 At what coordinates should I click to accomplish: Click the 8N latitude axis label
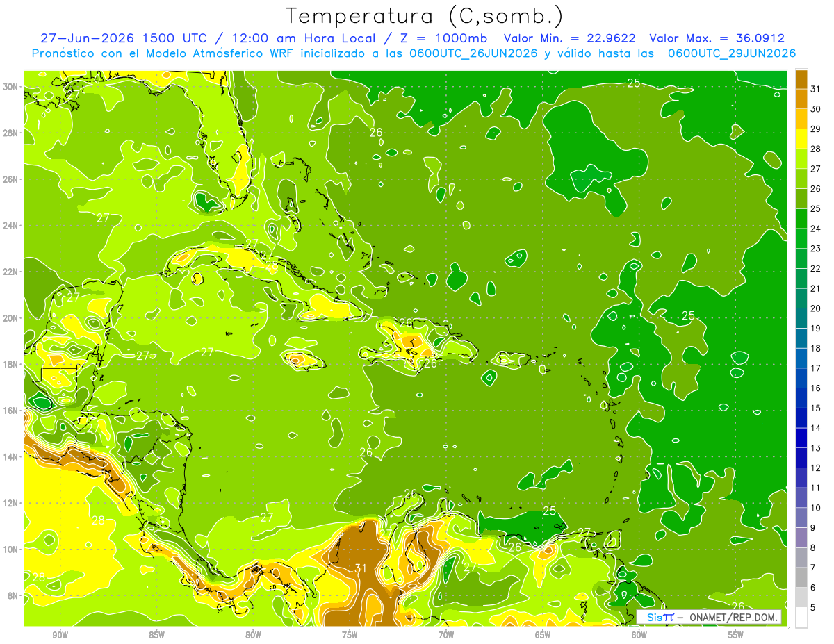13,596
